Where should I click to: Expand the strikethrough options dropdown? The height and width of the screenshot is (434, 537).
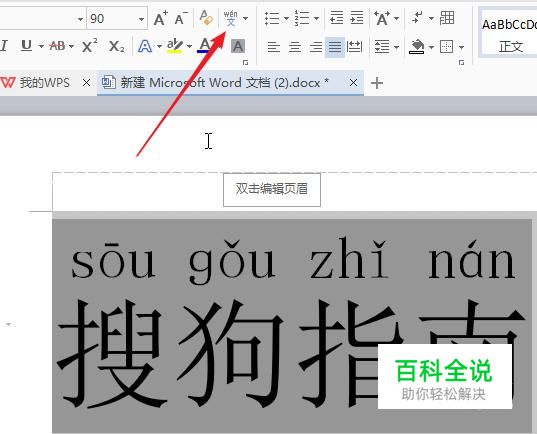click(x=71, y=46)
